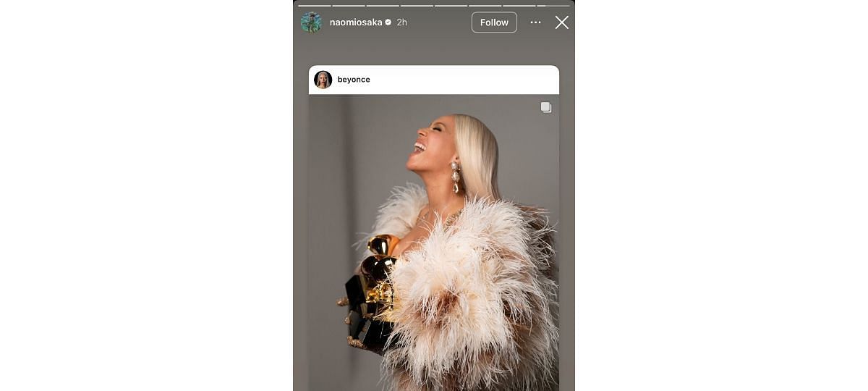Viewport: 868px width, 391px height.
Task: Select the sixth story progress segment
Action: coord(485,5)
